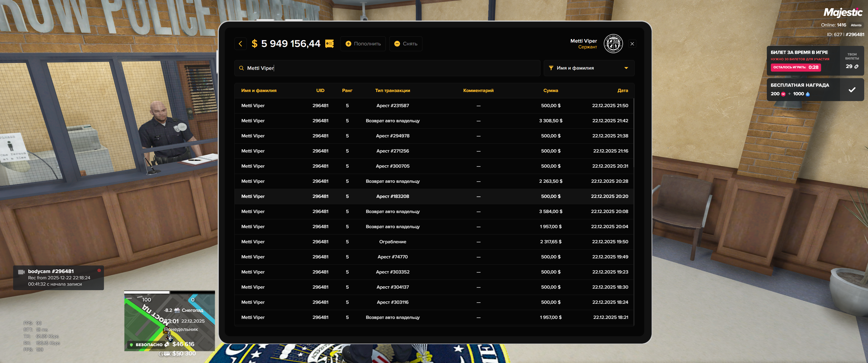
Task: Click the ticket icon next to 29
Action: click(856, 67)
